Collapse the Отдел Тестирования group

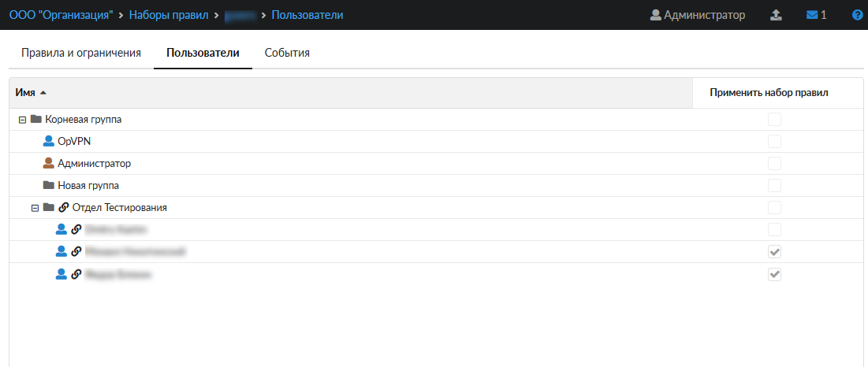[35, 208]
